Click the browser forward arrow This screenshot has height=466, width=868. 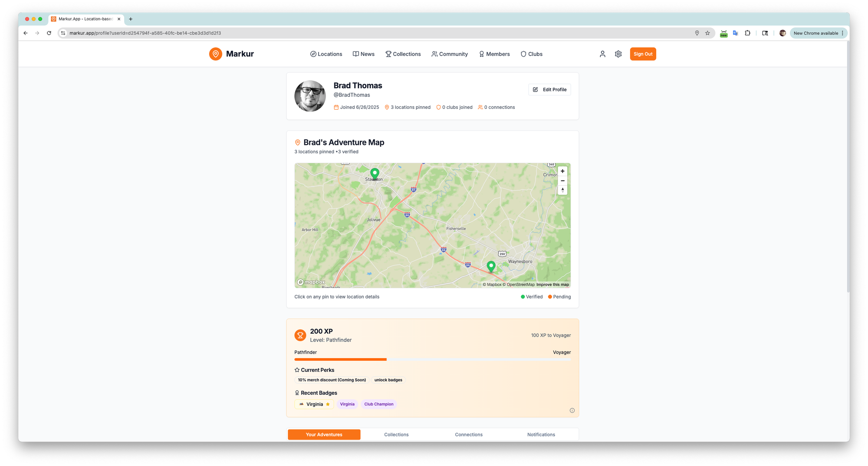click(37, 33)
